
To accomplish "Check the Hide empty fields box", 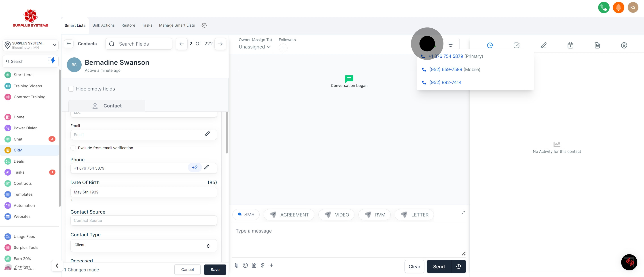I will point(71,89).
